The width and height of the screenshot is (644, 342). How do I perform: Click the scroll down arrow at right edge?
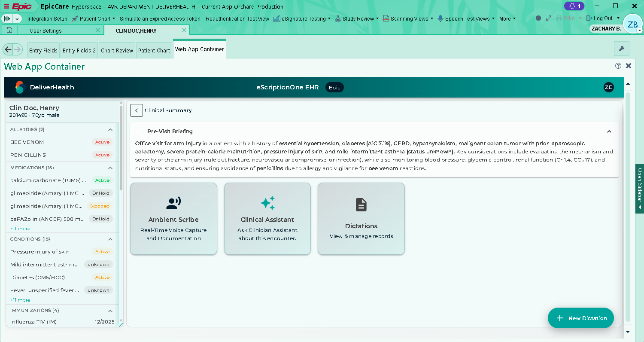pos(628,331)
